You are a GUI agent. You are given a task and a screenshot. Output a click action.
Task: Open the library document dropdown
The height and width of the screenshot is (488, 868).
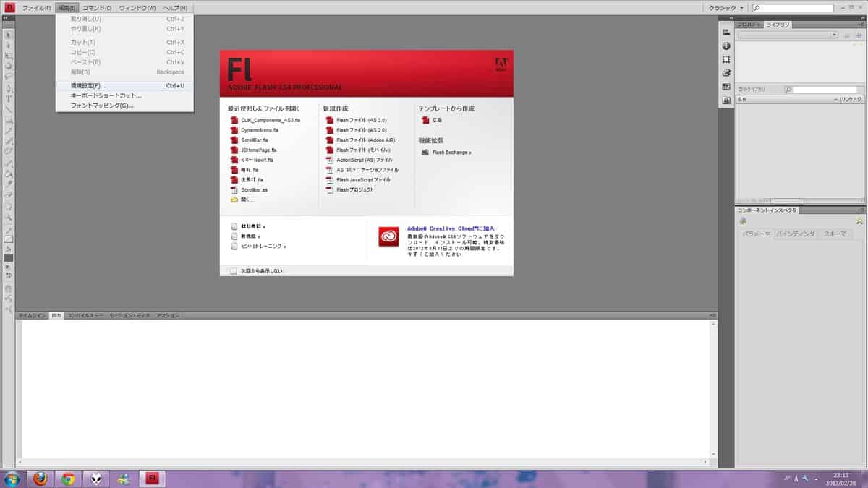787,35
